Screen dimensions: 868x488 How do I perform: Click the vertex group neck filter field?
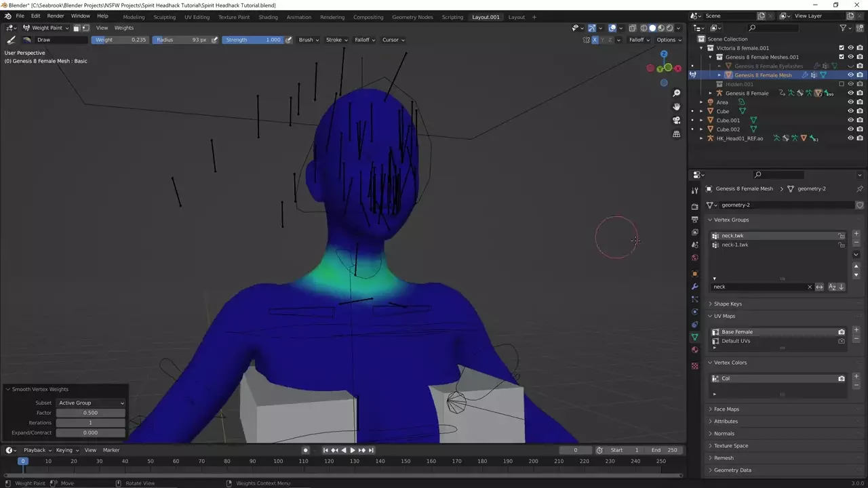pos(758,287)
